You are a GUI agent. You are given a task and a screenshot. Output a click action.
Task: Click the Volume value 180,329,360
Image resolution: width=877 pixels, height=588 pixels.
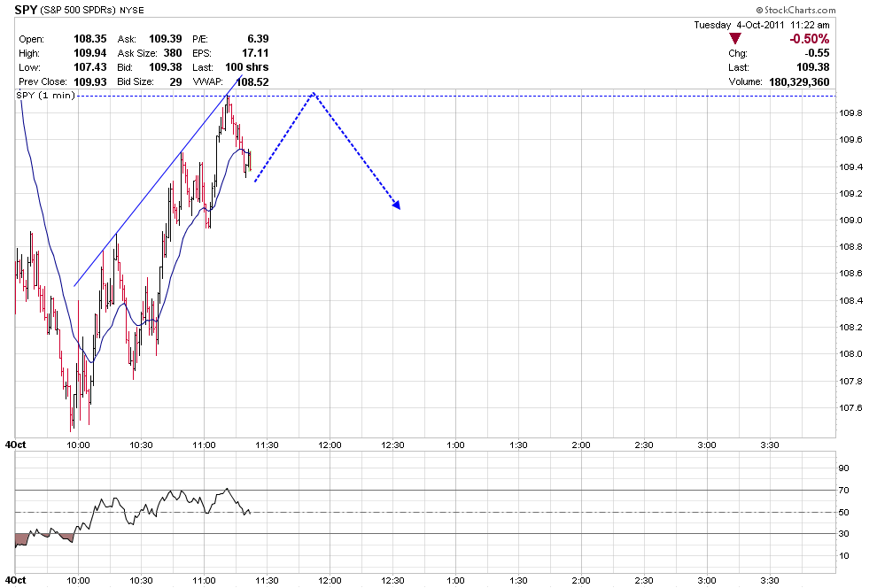point(799,81)
